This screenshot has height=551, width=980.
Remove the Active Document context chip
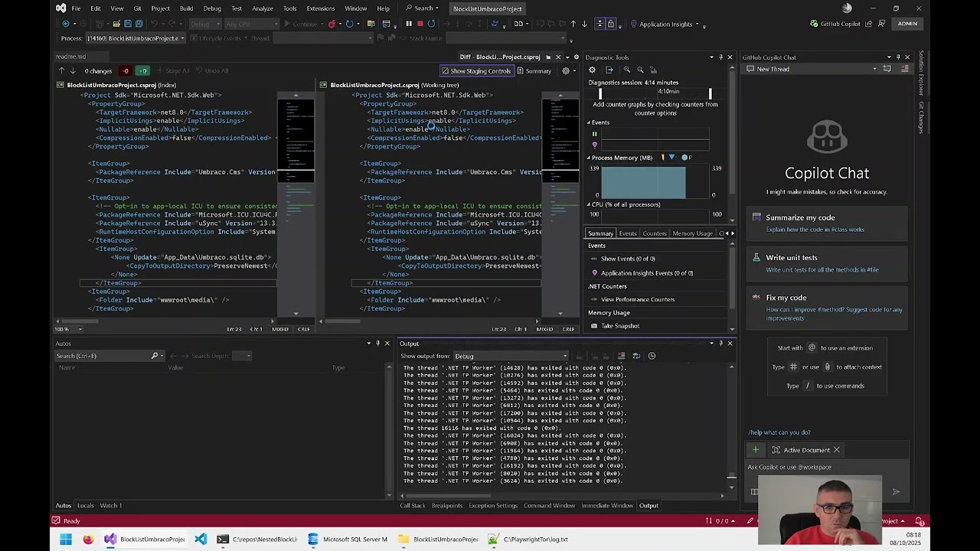point(836,450)
